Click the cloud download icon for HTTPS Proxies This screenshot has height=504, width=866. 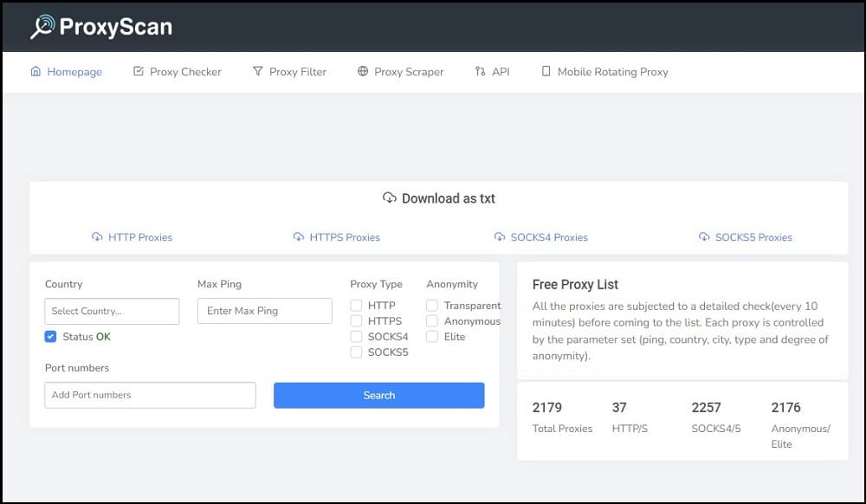tap(298, 236)
